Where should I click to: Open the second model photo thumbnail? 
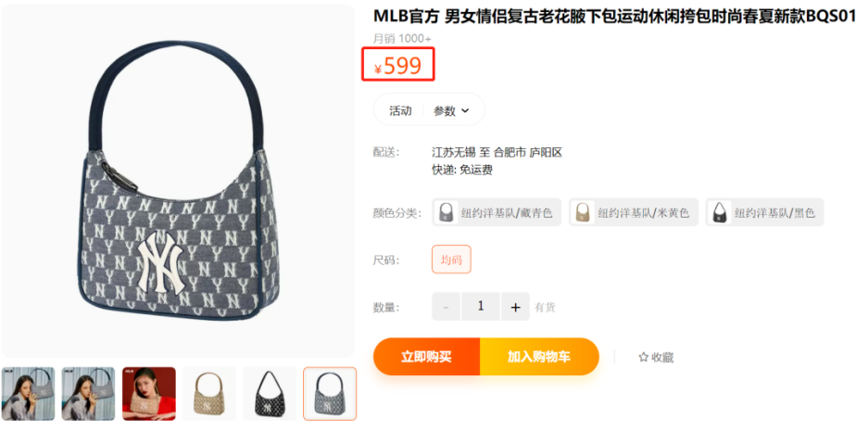point(89,394)
